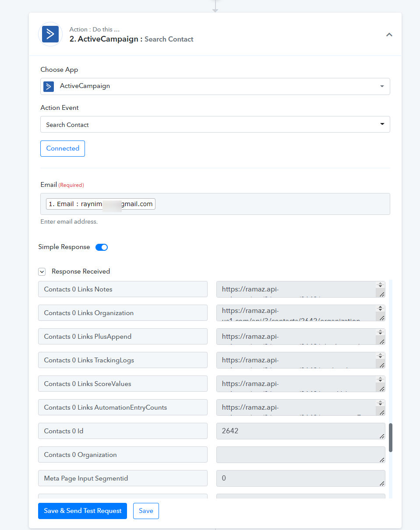The image size is (420, 530).
Task: Click the 'Contacts 0 Links ScoreValues' label field
Action: (x=123, y=384)
